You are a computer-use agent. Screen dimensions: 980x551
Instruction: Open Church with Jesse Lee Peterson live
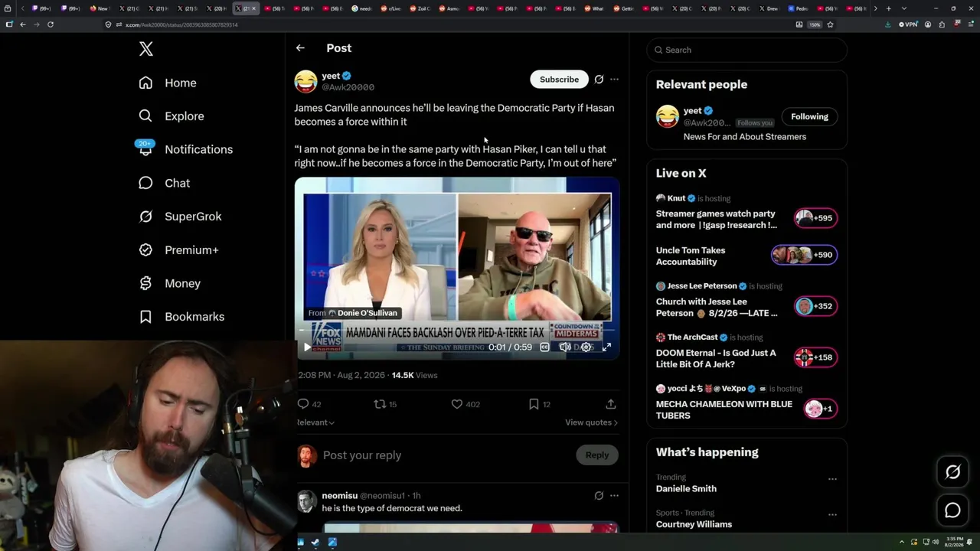pos(717,308)
